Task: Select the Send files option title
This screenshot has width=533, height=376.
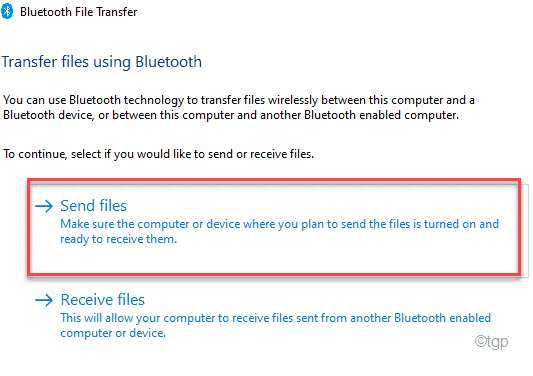Action: [93, 206]
